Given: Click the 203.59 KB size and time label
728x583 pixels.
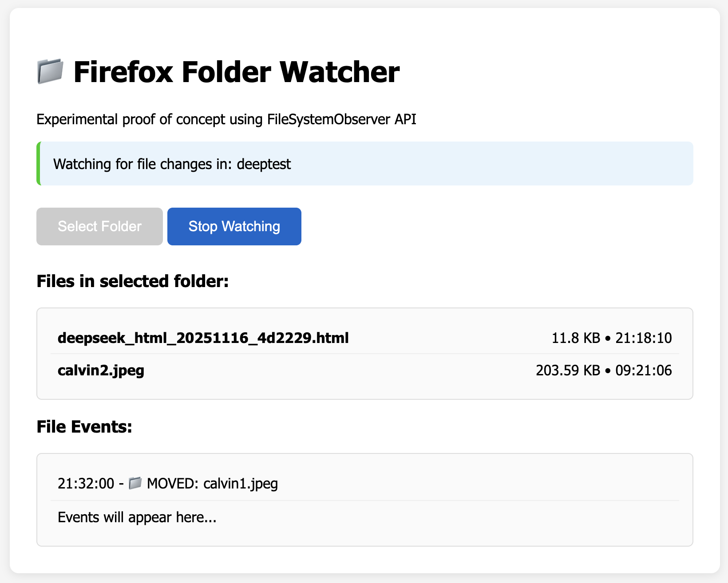Looking at the screenshot, I should [x=603, y=370].
